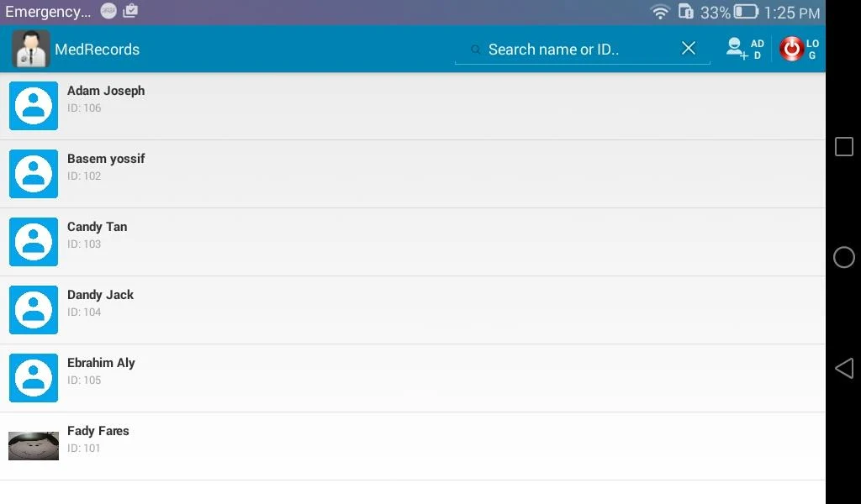This screenshot has width=861, height=504.
Task: Tap Adam Joseph's avatar icon
Action: coord(34,106)
